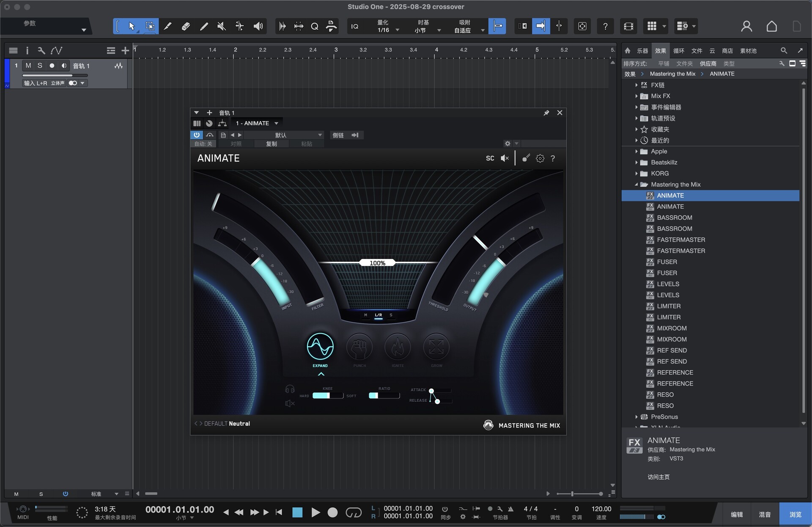This screenshot has height=527, width=812.
Task: Mute track 音轨 1 with M button
Action: tap(28, 66)
